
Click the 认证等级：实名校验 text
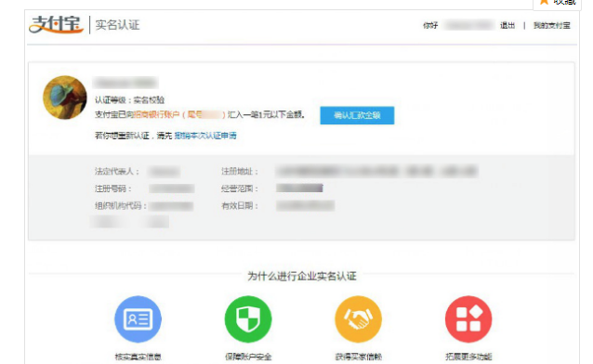coord(129,100)
